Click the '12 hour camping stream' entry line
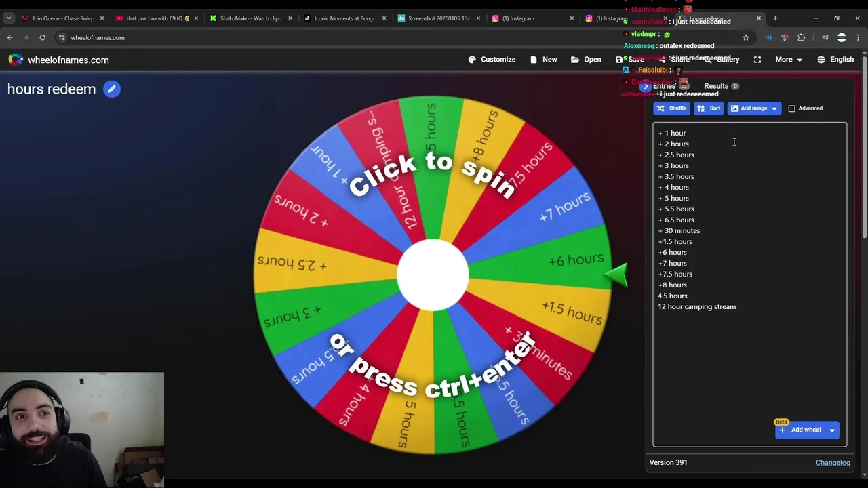868x488 pixels. click(x=696, y=306)
